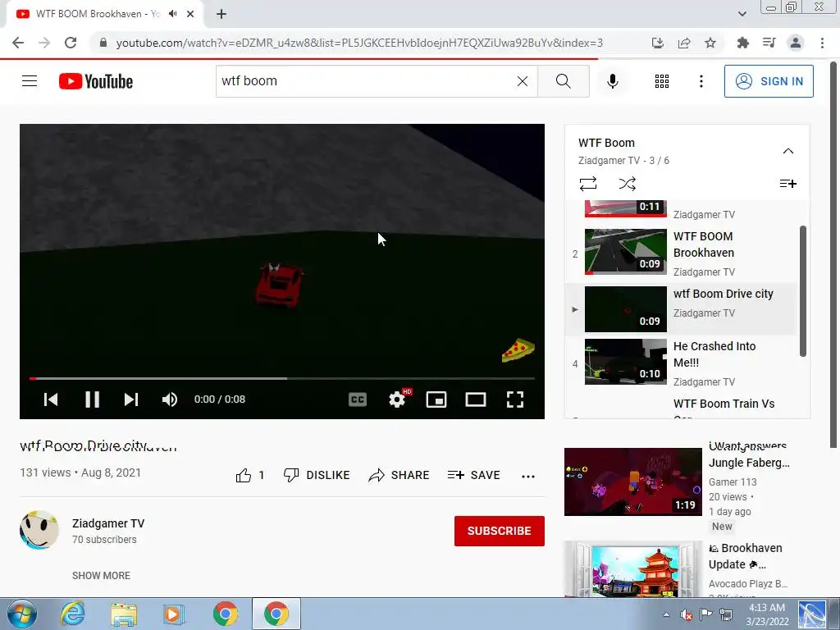Switch to theater mode
Screen dimensions: 840x630
(475, 399)
